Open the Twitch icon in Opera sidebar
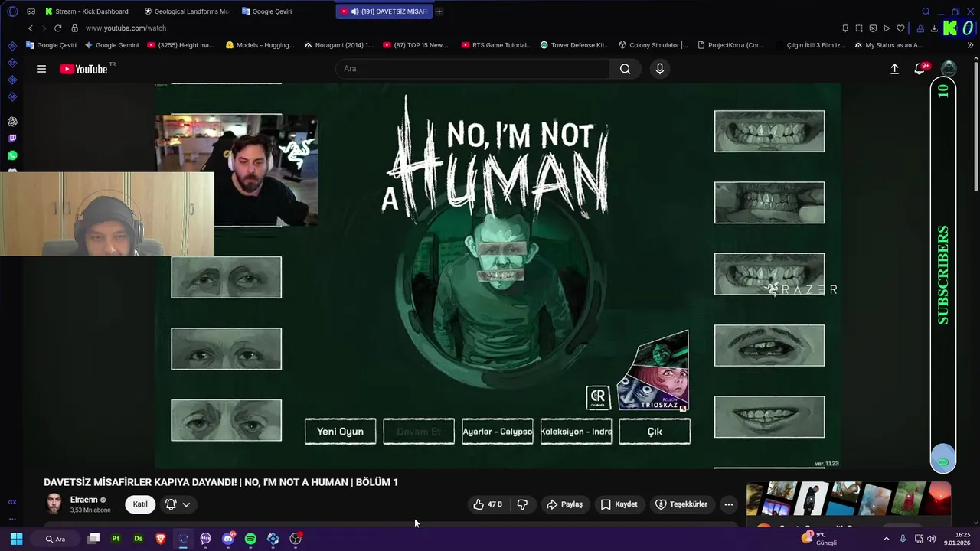The image size is (980, 551). (x=12, y=139)
